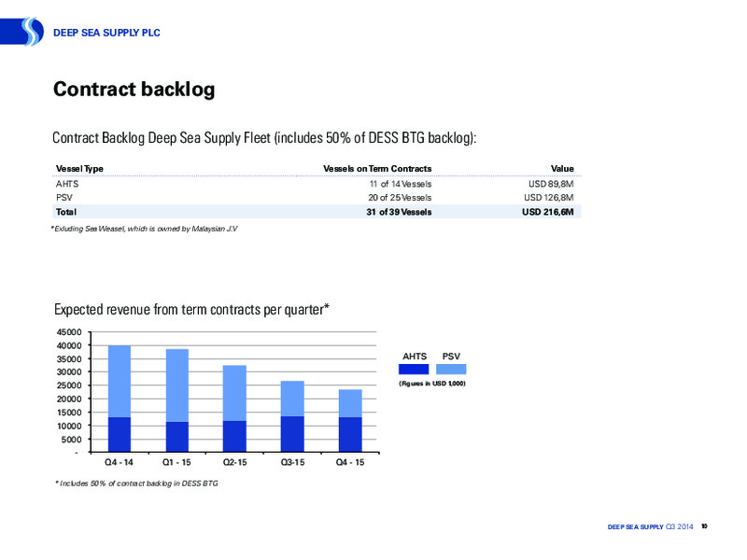Click the Q3-15 axis label
747x560 pixels.
coord(292,462)
